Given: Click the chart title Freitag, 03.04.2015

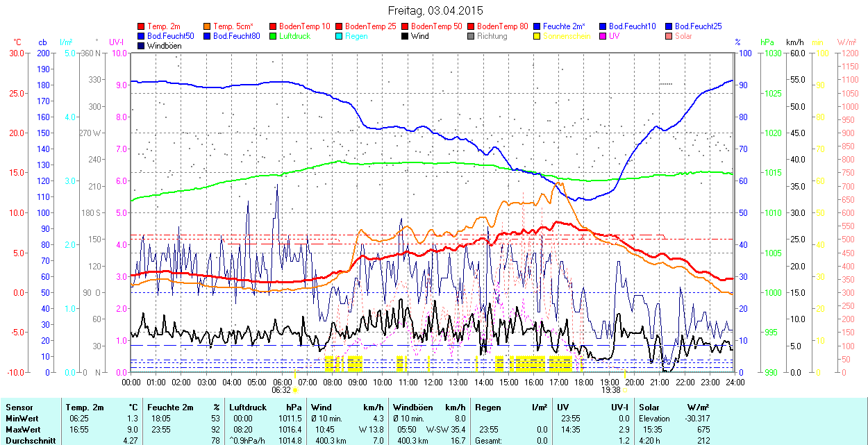Looking at the screenshot, I should coord(435,10).
